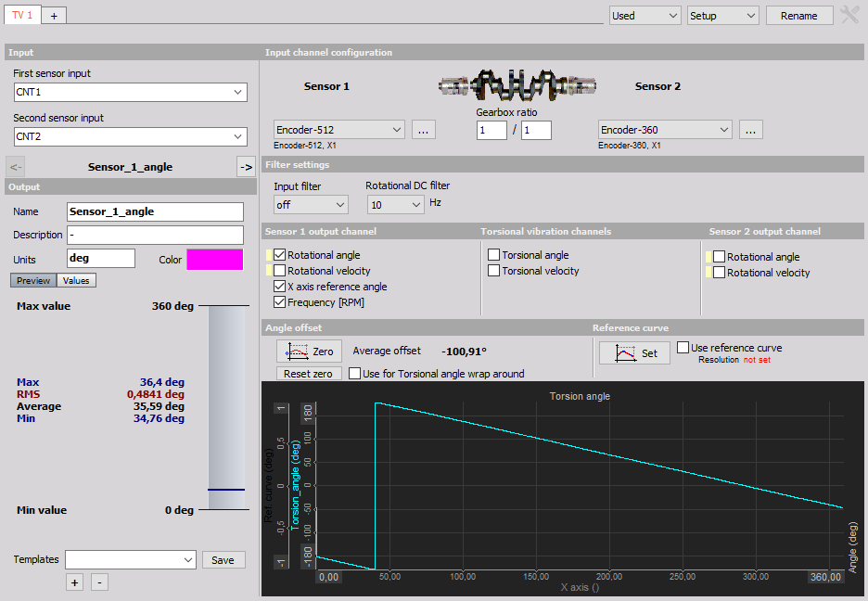Click the Reset zero button
The image size is (868, 601).
[x=309, y=374]
